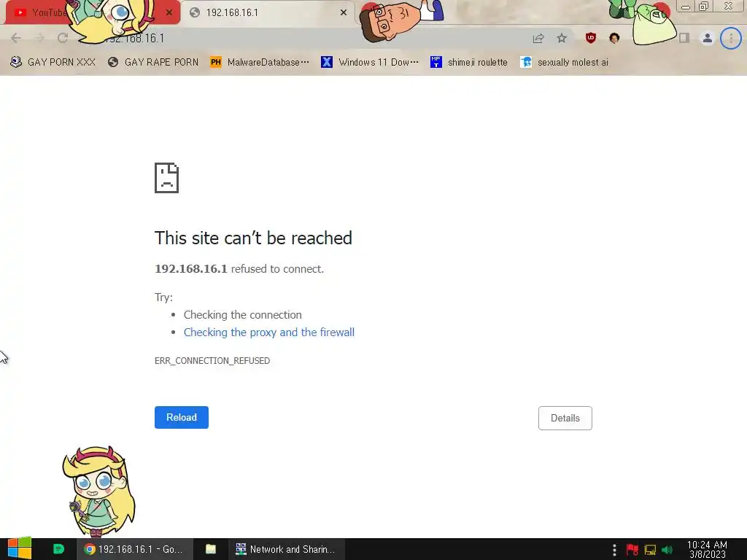Toggle the Chrome side panel icon
The width and height of the screenshot is (747, 560).
684,38
